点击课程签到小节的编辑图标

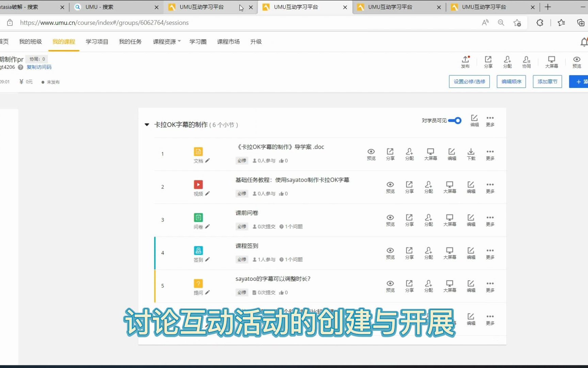471,253
